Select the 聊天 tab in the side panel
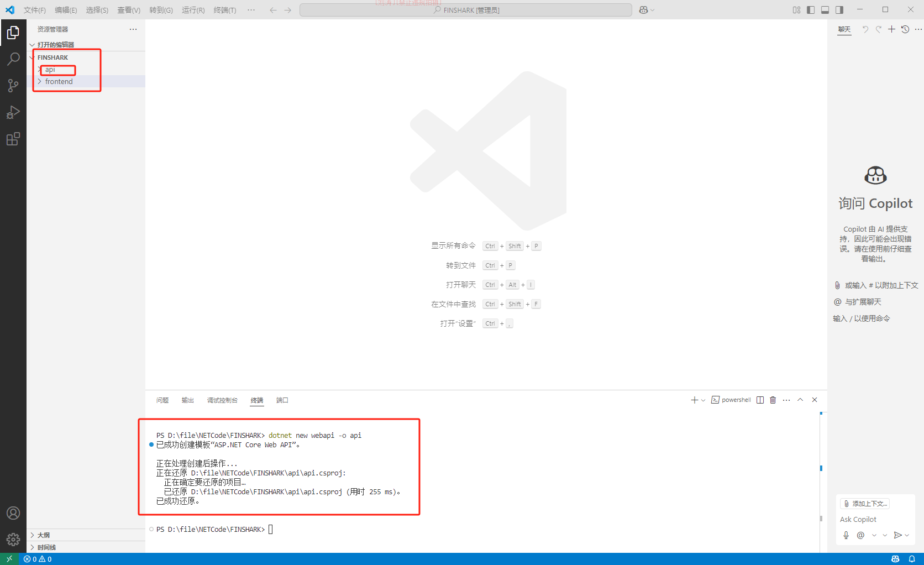924x565 pixels. [x=844, y=29]
